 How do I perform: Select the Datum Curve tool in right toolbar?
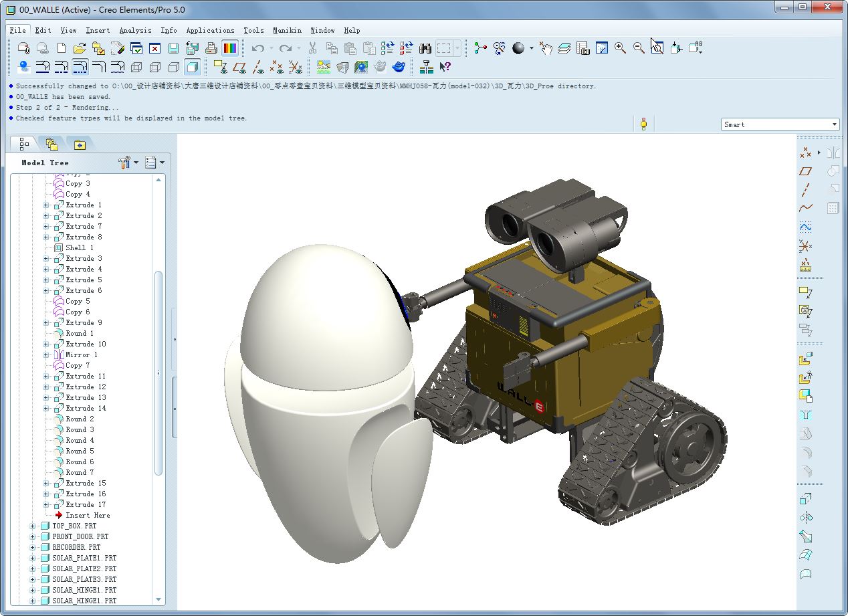806,208
